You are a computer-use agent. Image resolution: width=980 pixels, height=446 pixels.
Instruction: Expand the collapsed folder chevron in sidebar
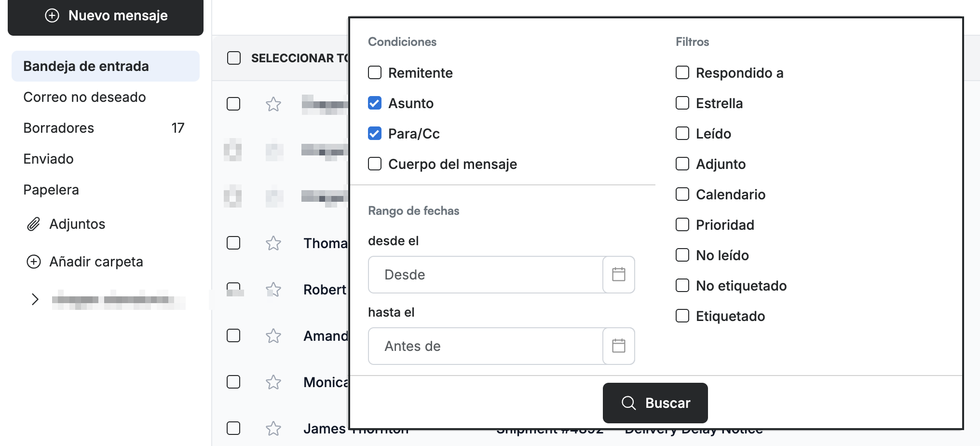[35, 299]
